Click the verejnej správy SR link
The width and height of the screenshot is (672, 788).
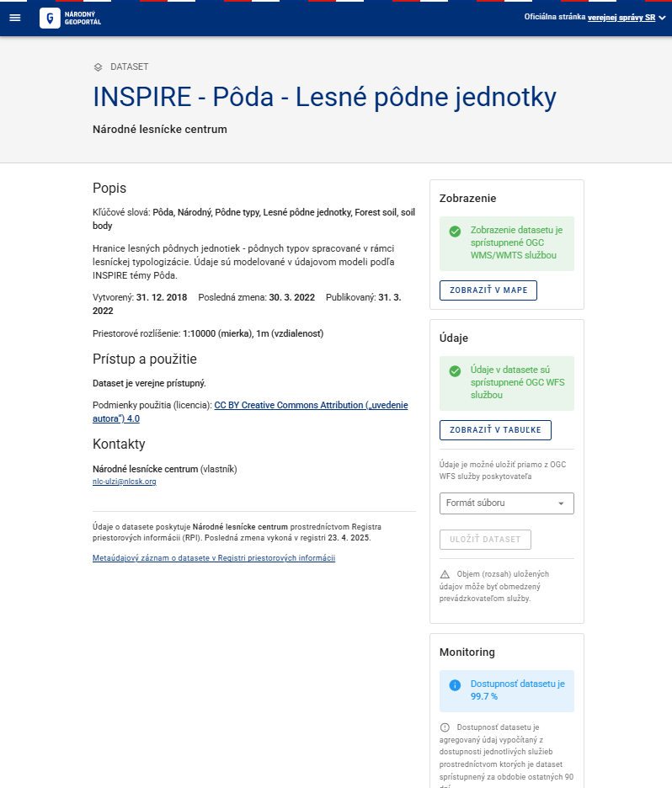621,17
